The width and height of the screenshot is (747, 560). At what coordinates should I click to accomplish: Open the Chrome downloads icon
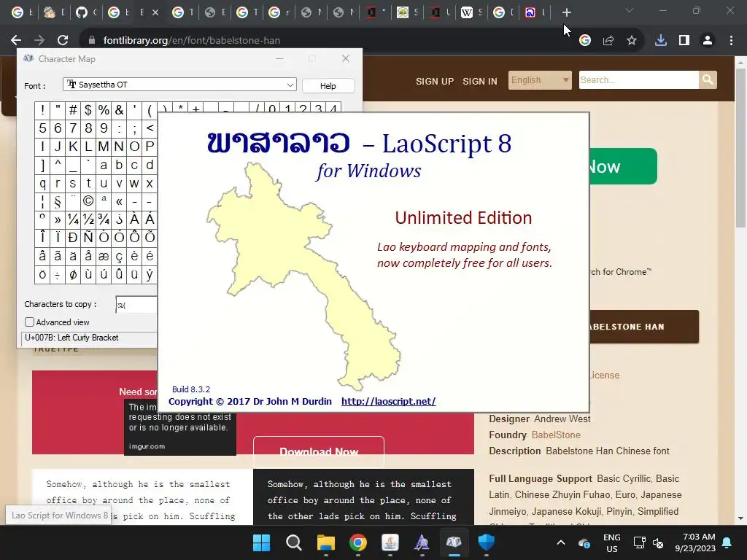click(661, 41)
